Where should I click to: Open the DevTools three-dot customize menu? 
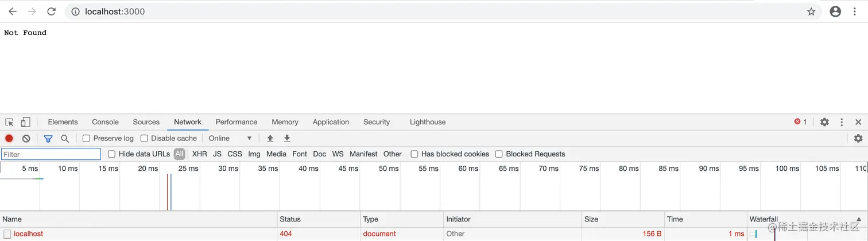[842, 122]
